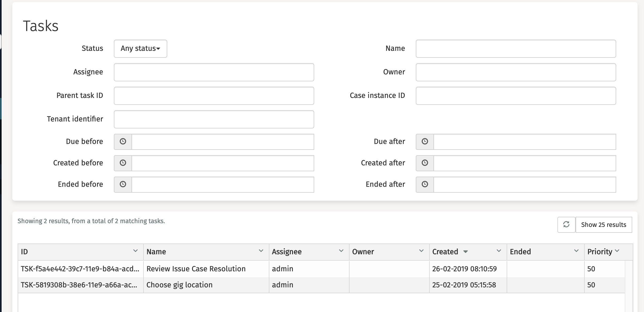Image resolution: width=644 pixels, height=312 pixels.
Task: Open the Review Issue Case Resolution task
Action: pos(196,269)
